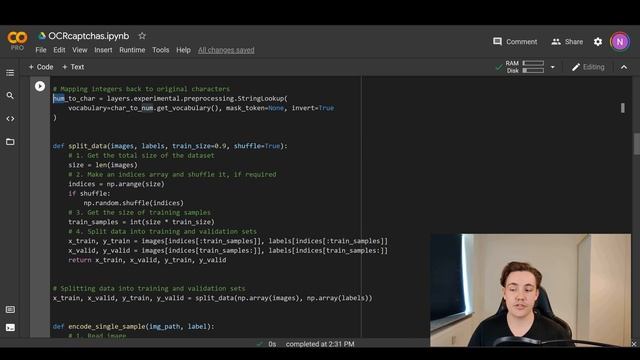Click the 'indices = np.arange(size)' line

click(x=116, y=184)
